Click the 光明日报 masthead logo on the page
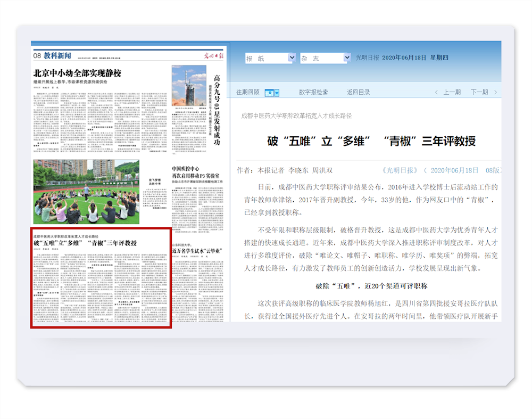The height and width of the screenshot is (419, 532). [214, 56]
